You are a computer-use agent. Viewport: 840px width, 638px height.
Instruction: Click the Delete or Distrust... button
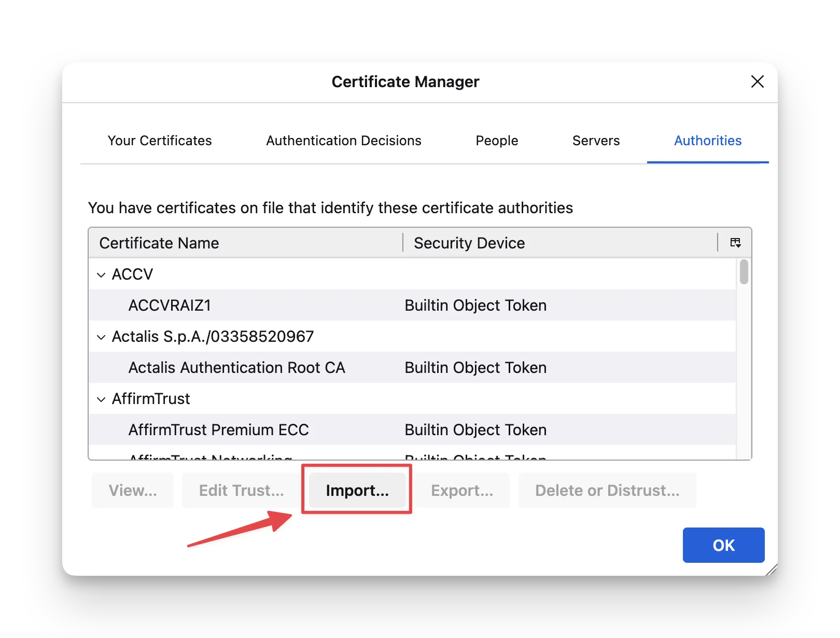tap(607, 490)
